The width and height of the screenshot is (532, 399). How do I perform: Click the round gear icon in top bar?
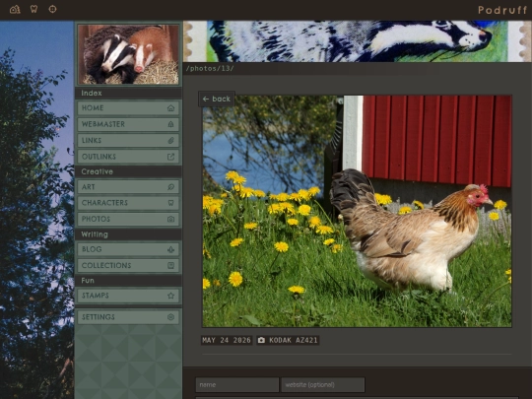52,9
